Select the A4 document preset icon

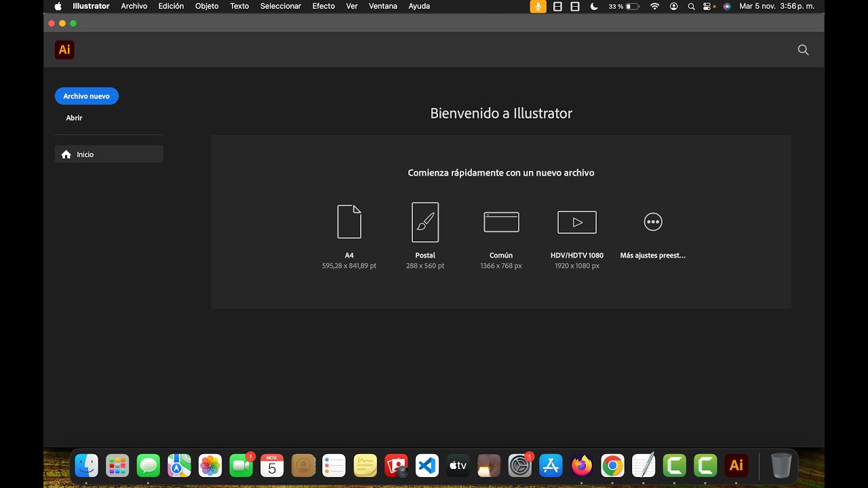349,222
